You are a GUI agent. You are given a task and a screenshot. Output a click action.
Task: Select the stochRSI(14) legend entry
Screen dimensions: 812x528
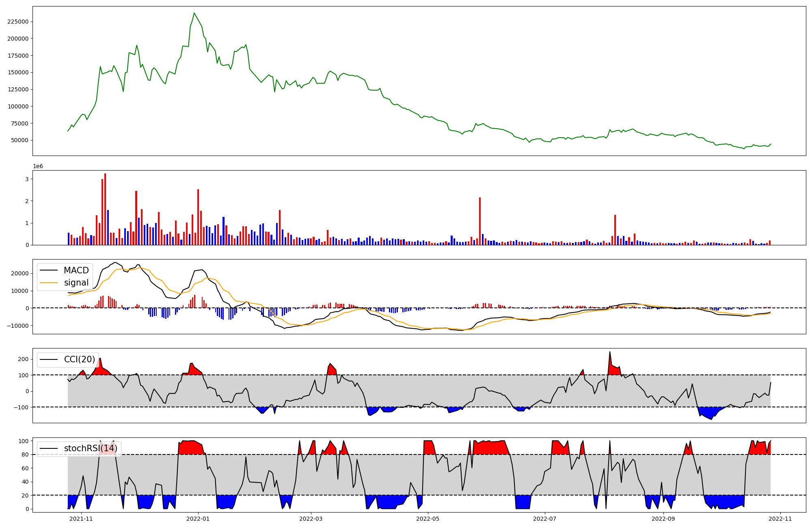click(90, 448)
